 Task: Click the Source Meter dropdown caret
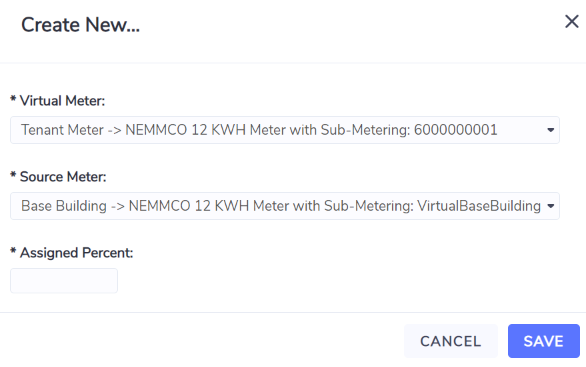[550, 206]
